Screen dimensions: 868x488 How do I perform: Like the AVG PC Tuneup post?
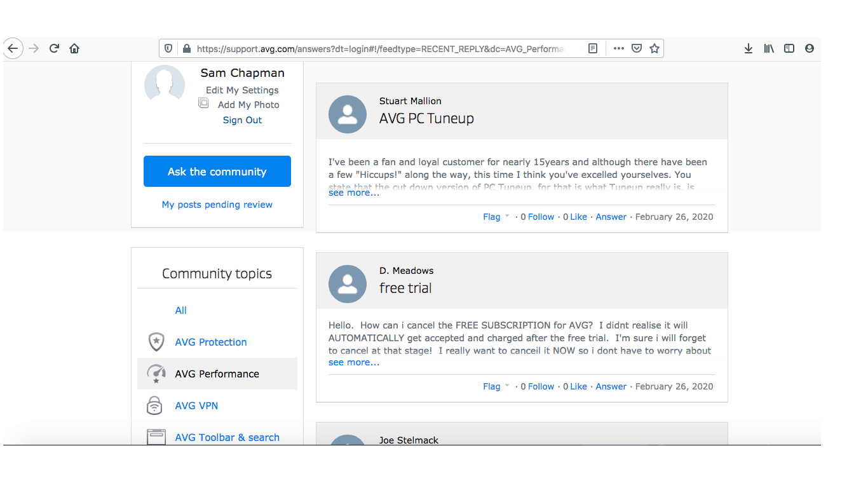(578, 217)
